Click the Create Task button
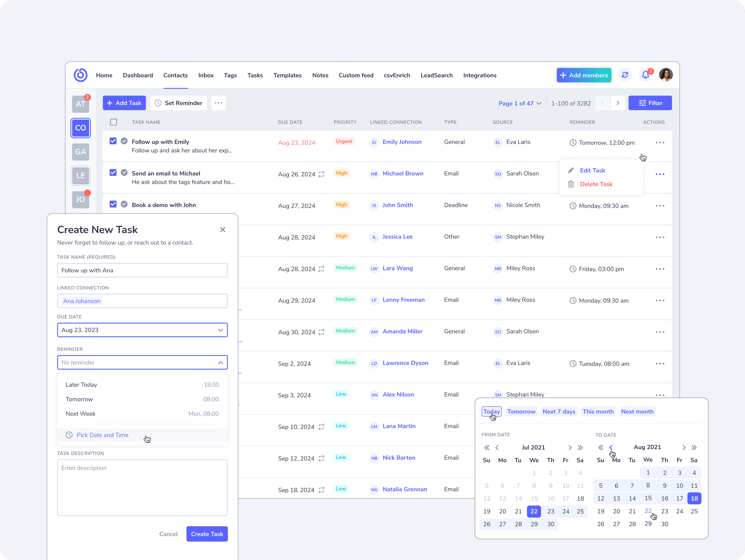 pyautogui.click(x=207, y=534)
